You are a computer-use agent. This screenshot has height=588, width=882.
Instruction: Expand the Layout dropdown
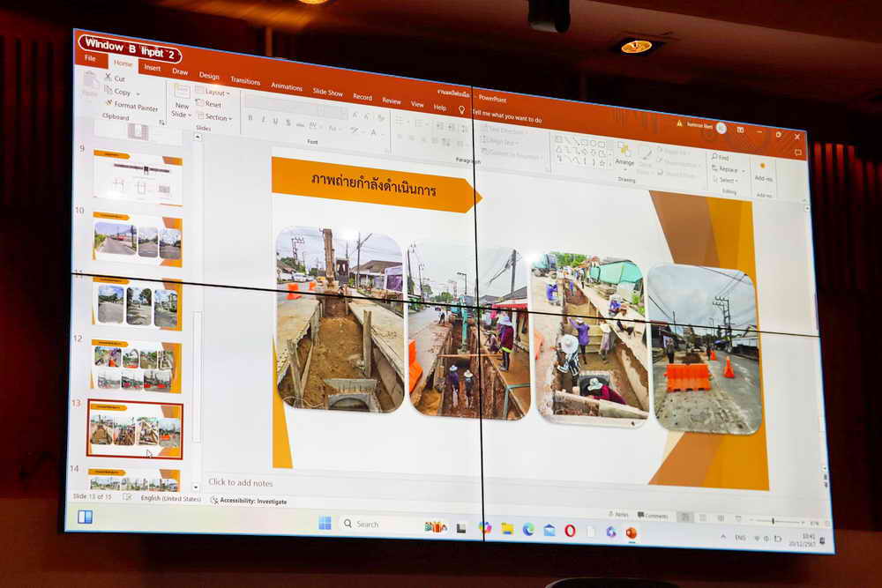click(x=213, y=92)
